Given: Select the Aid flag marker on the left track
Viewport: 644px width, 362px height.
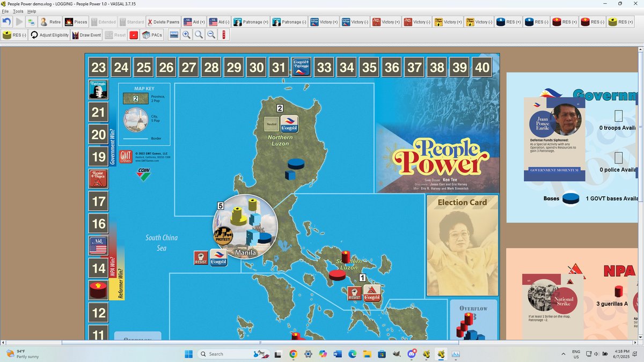Looking at the screenshot, I should (98, 246).
